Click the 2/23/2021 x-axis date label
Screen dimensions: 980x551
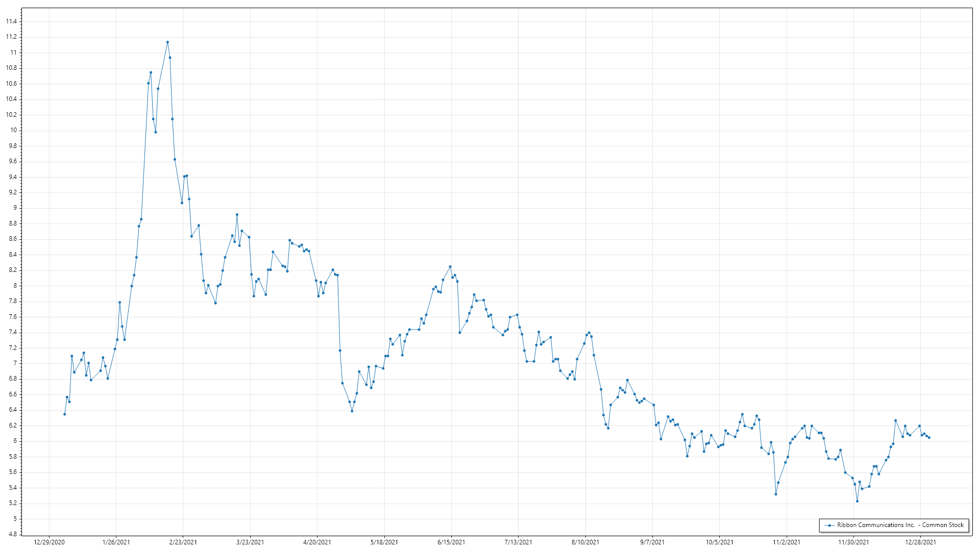point(183,542)
